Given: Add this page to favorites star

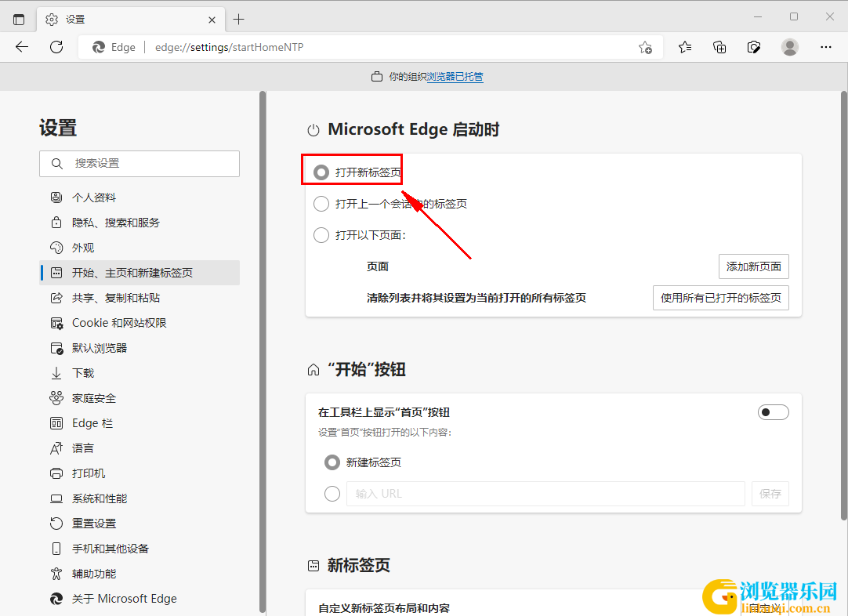Looking at the screenshot, I should tap(645, 48).
